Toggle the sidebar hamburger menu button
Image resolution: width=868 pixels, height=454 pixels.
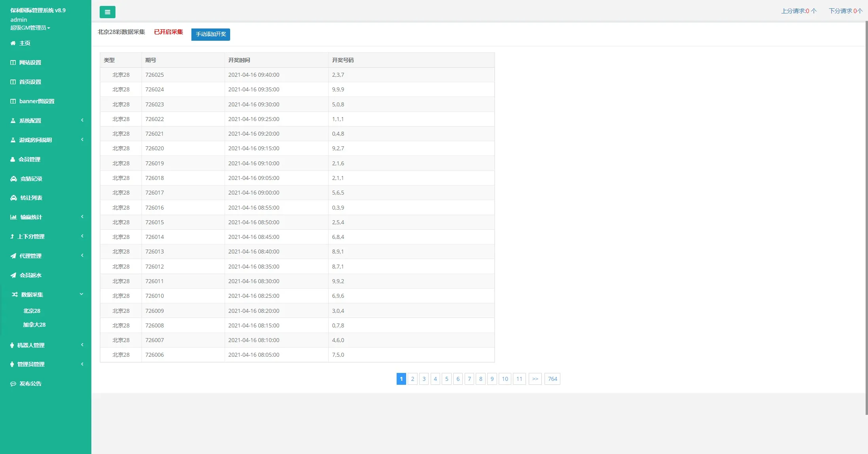tap(107, 12)
